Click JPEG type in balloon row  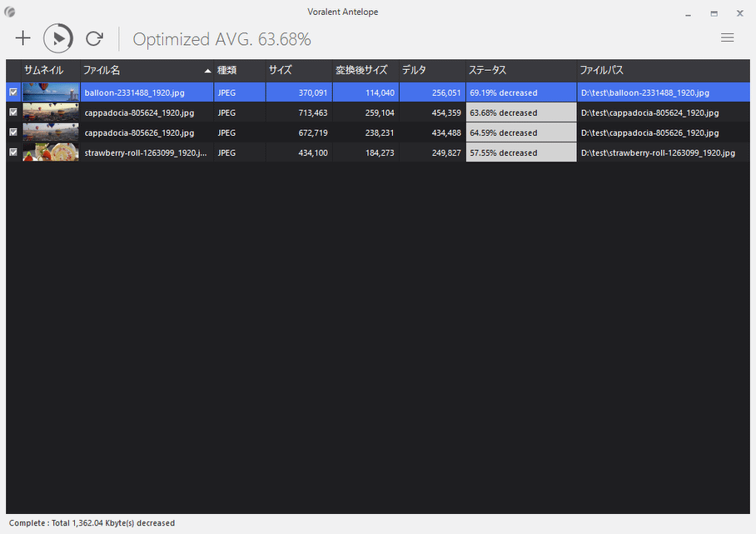[226, 92]
